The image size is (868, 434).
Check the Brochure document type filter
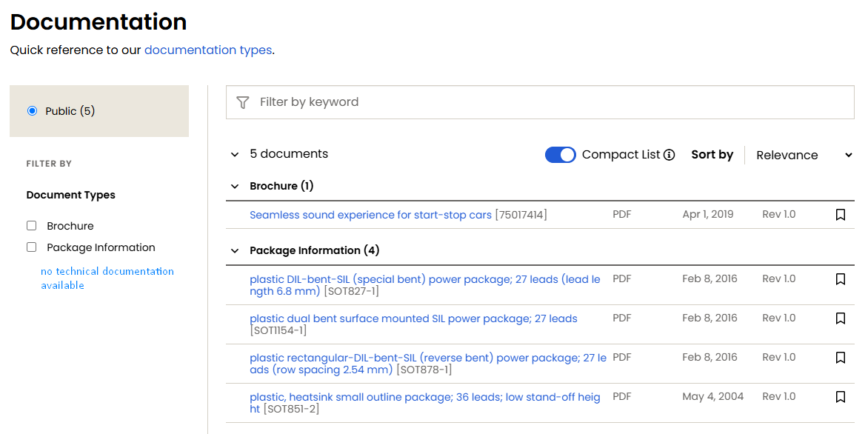click(x=31, y=226)
